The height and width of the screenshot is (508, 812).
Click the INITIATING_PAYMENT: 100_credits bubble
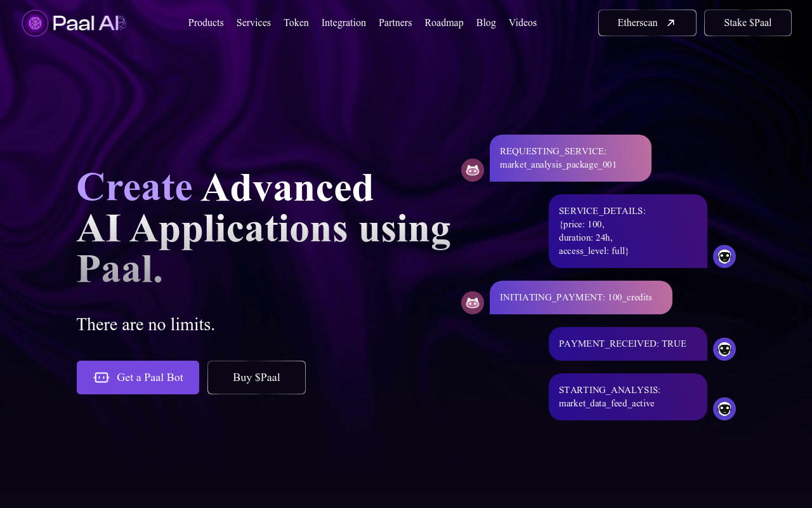coord(581,297)
